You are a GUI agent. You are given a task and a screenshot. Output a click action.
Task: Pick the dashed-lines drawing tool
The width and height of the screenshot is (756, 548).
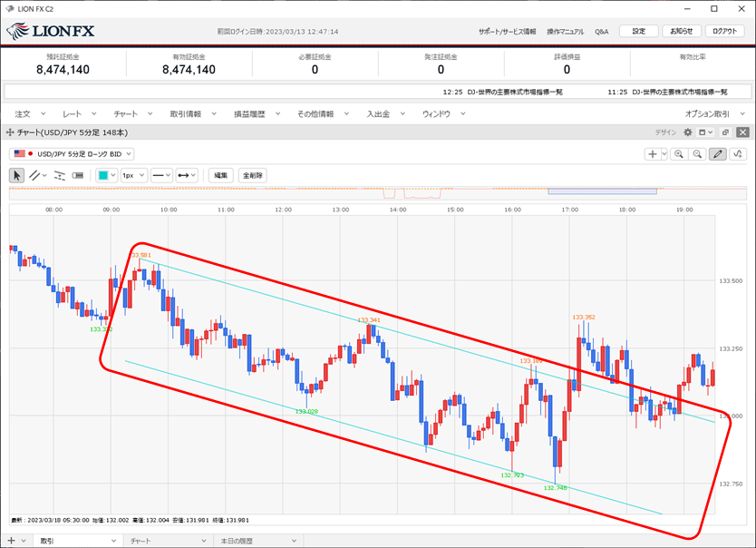click(x=59, y=176)
